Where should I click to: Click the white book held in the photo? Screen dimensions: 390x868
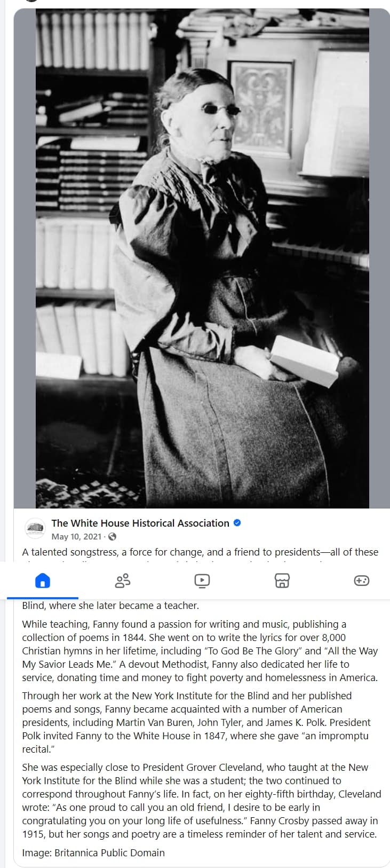pyautogui.click(x=304, y=361)
